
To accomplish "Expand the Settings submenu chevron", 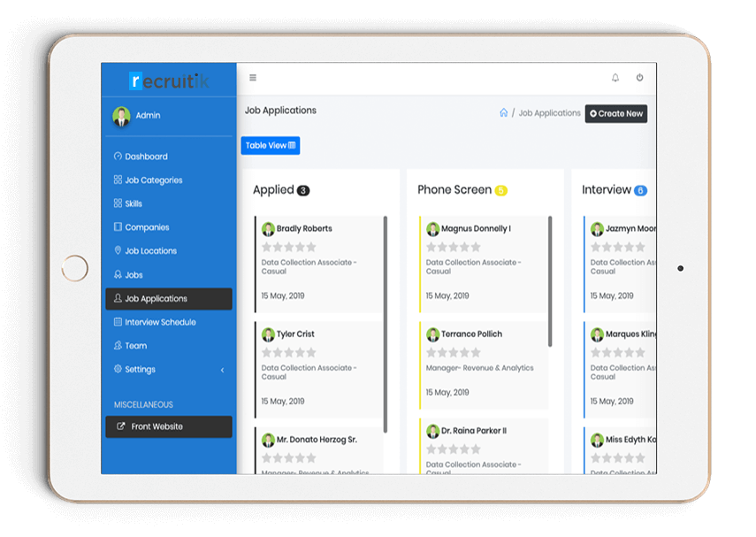I will coord(222,370).
